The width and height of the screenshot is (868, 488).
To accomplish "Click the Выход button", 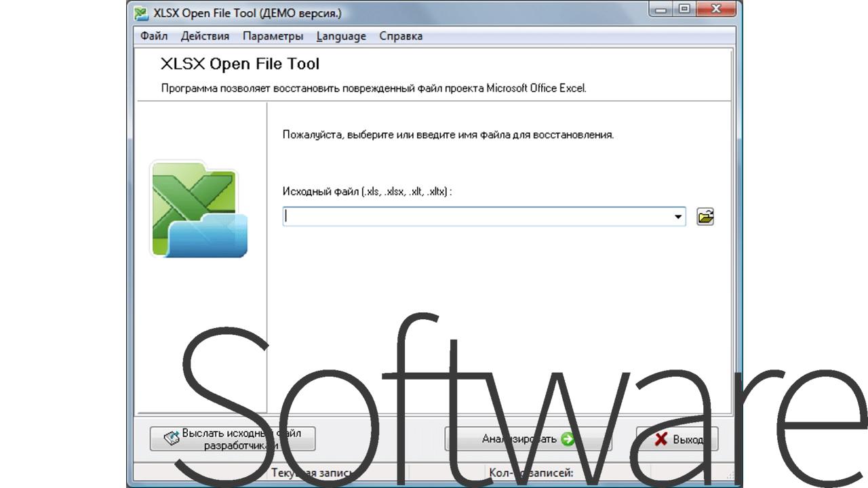I will coord(677,439).
